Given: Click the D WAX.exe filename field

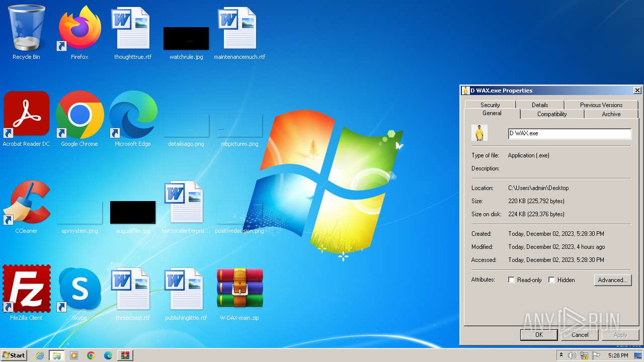Looking at the screenshot, I should point(570,133).
